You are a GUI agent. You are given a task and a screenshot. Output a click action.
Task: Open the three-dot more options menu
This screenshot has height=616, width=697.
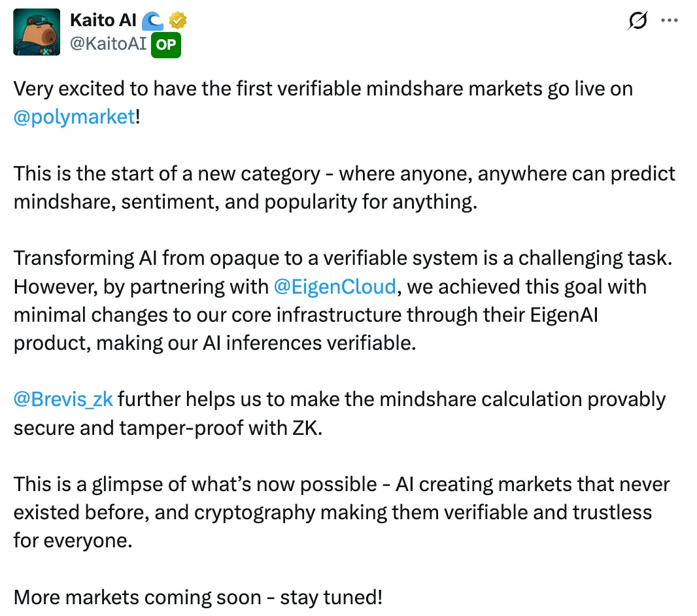click(670, 20)
